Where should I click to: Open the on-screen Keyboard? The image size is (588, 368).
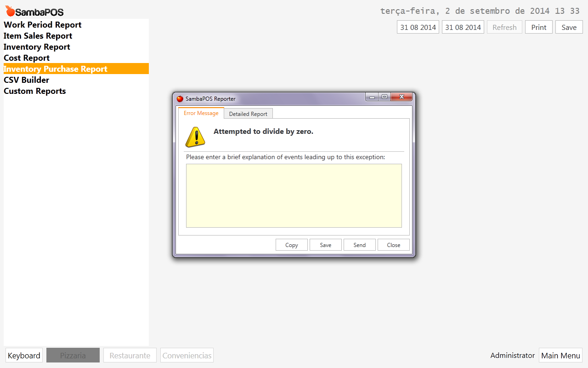24,356
